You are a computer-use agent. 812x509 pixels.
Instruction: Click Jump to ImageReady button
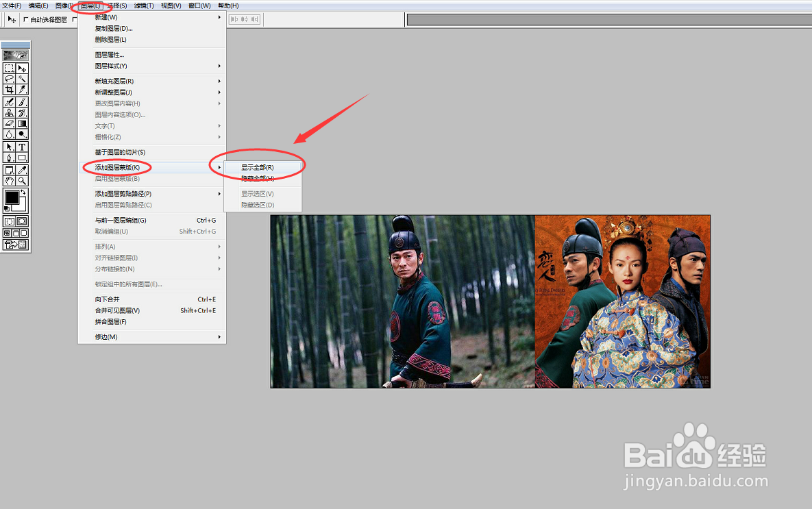(16, 245)
